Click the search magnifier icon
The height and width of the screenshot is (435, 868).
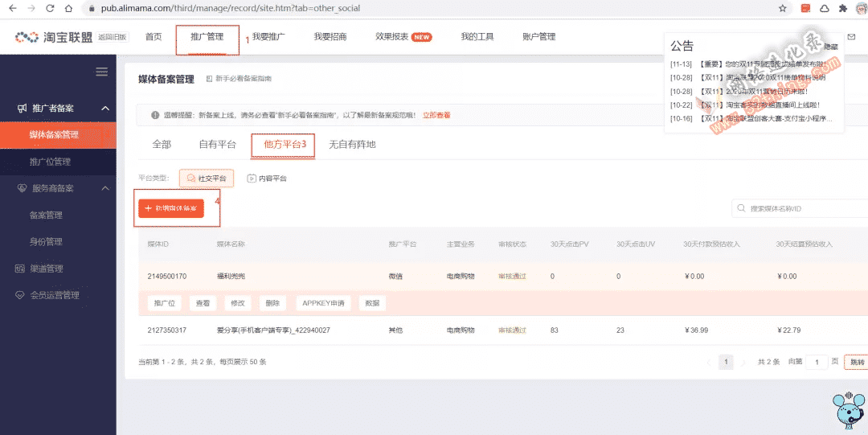tap(741, 209)
